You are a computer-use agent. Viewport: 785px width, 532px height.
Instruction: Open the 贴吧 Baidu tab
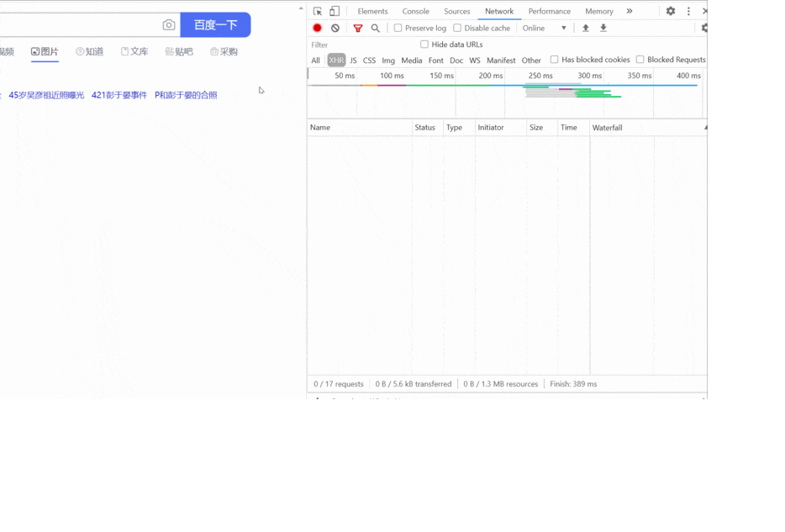(x=179, y=51)
